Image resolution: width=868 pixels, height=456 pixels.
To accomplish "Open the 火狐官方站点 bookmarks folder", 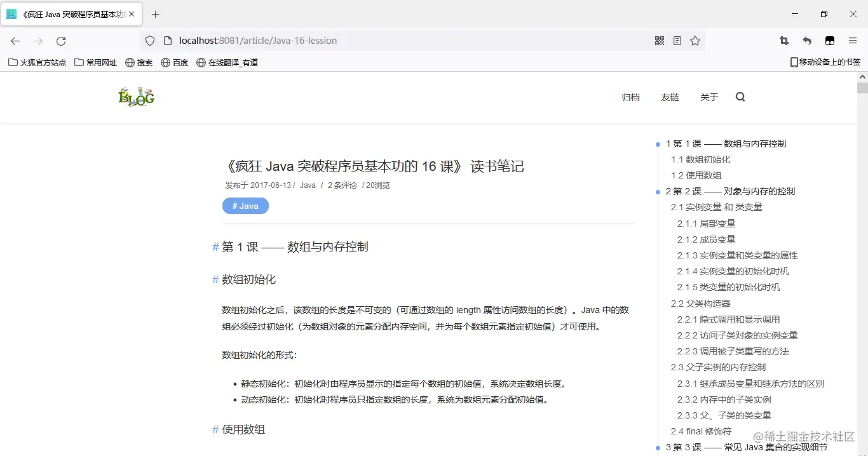I will coord(37,62).
